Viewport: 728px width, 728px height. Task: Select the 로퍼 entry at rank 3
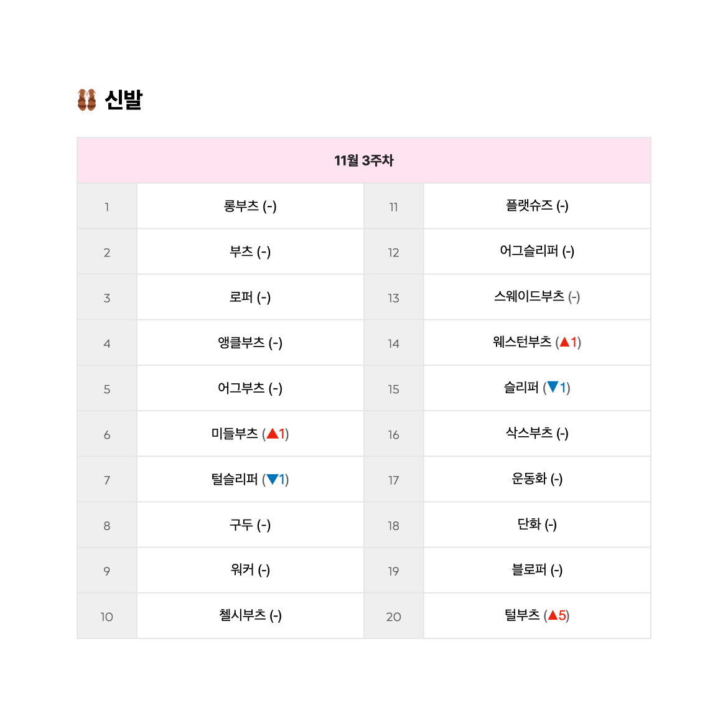tap(250, 297)
